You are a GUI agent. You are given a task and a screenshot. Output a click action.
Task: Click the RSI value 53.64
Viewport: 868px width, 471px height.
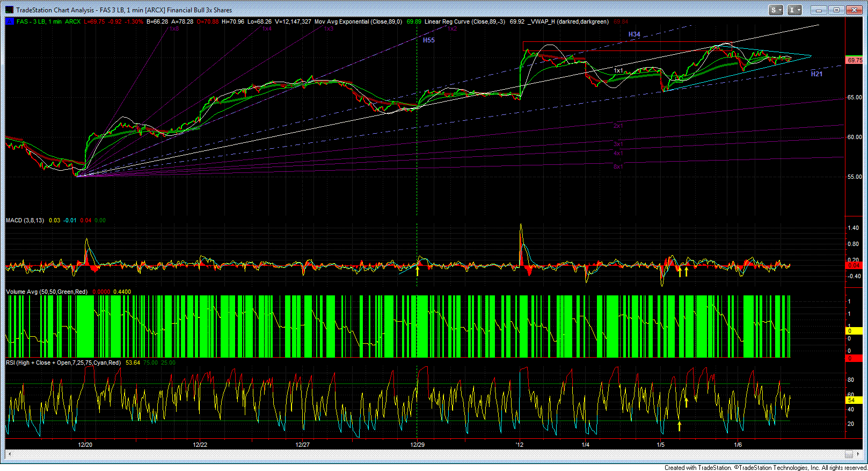coord(133,363)
